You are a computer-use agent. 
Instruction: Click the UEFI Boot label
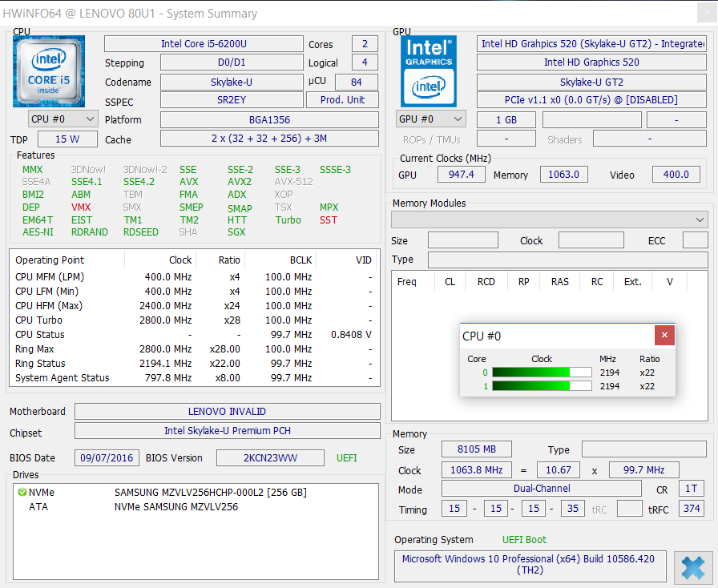(x=524, y=540)
